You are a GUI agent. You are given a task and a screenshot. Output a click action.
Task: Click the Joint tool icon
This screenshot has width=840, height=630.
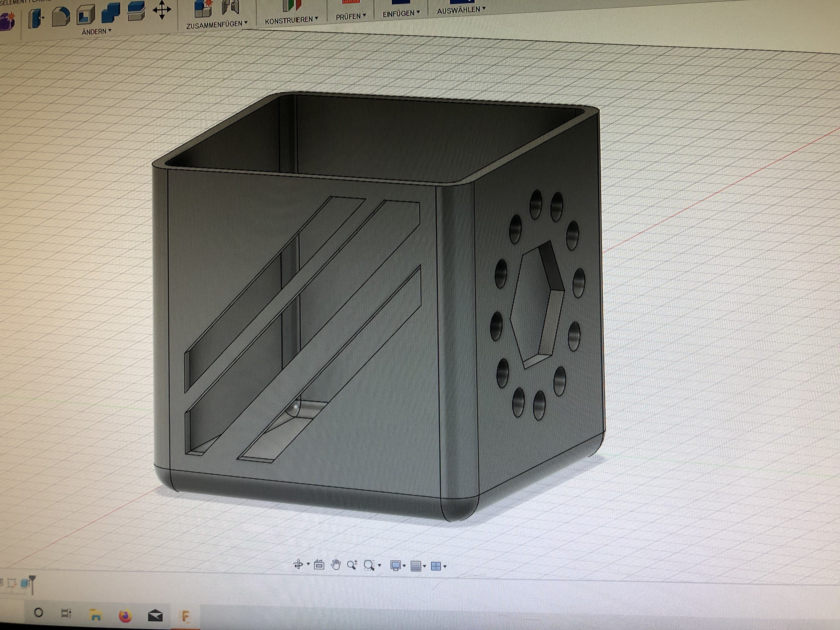point(230,7)
